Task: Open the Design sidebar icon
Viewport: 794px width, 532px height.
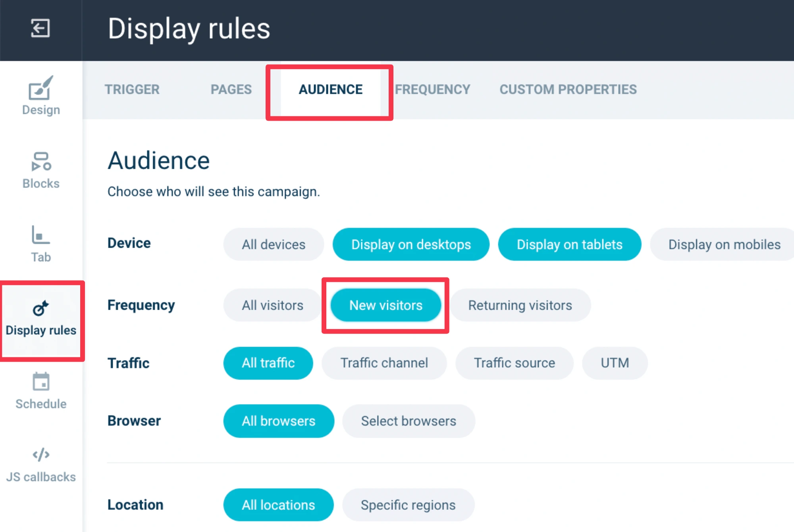Action: tap(41, 88)
